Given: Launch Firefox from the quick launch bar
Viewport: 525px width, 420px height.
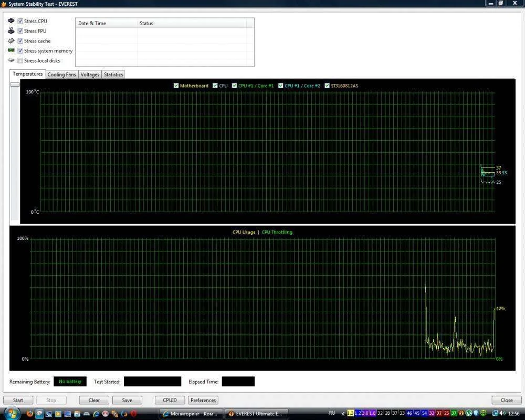Looking at the screenshot, I should pos(30,414).
